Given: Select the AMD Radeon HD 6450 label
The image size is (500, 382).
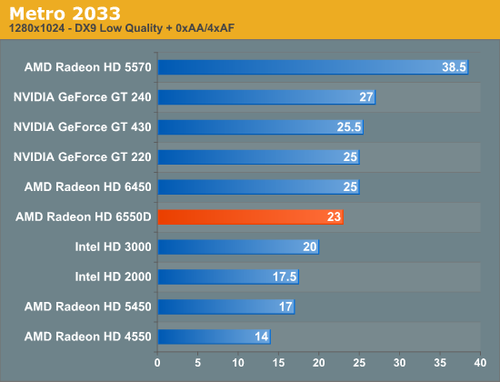Looking at the screenshot, I should tap(88, 187).
